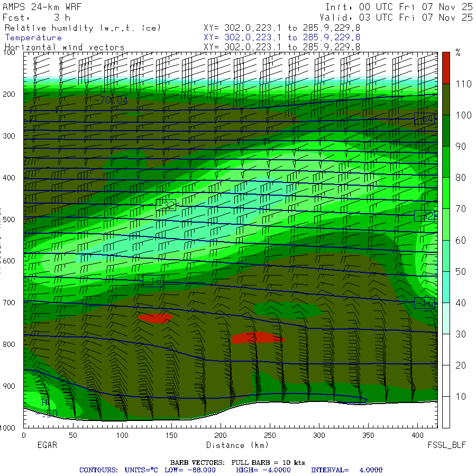
Task: Click the 400 label on the pressure axis
Action: [9, 178]
